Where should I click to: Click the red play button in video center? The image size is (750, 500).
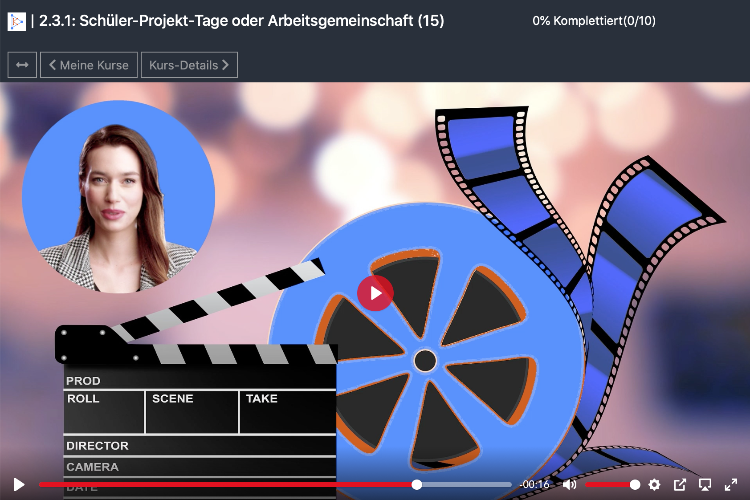[x=375, y=293]
